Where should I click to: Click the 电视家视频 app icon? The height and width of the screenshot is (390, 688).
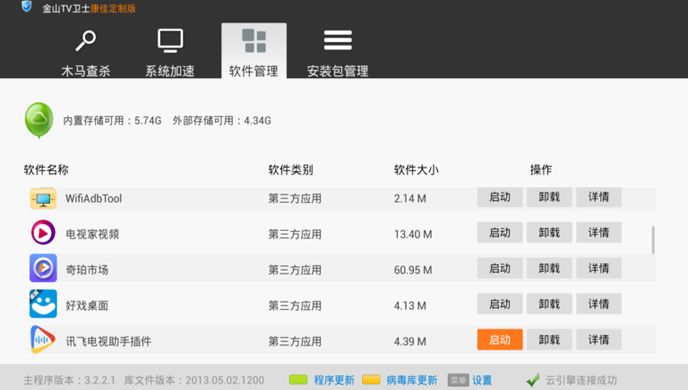[x=43, y=233]
